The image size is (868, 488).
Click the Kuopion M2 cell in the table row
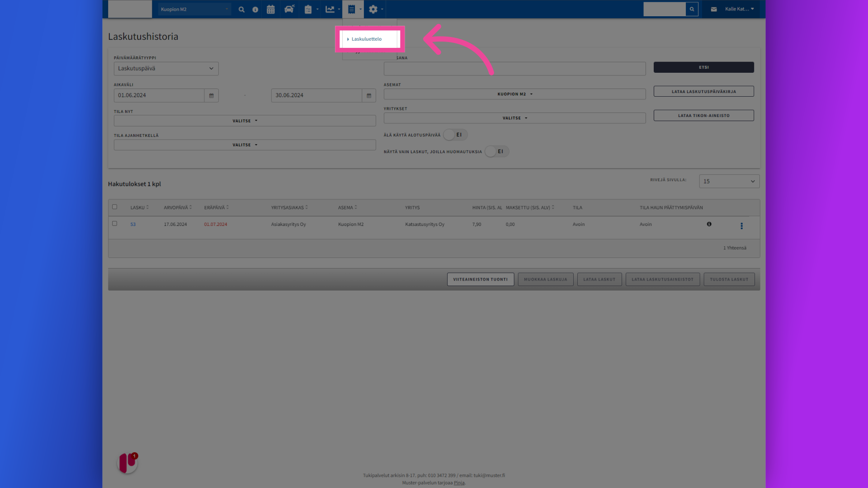[x=351, y=225]
